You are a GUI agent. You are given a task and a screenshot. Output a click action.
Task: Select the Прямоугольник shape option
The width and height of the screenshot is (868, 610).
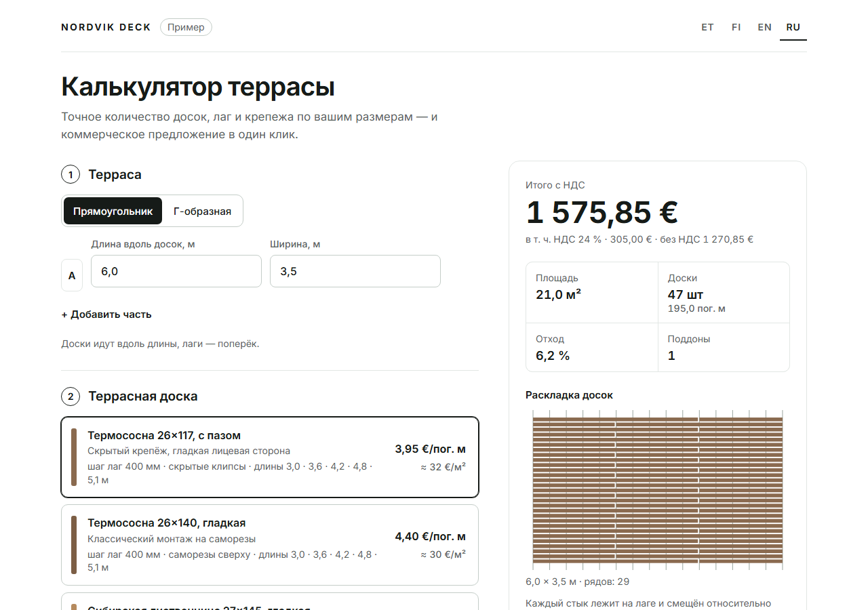coord(113,211)
